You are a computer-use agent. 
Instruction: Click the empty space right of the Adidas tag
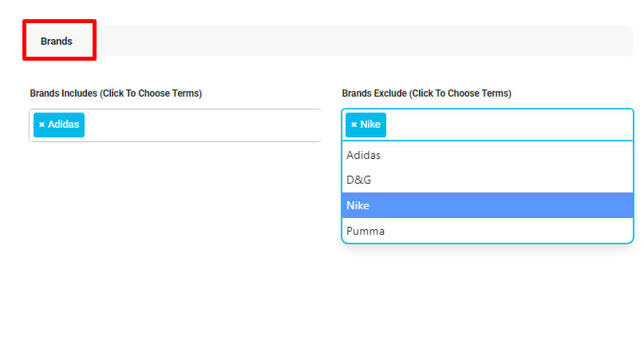pyautogui.click(x=201, y=125)
